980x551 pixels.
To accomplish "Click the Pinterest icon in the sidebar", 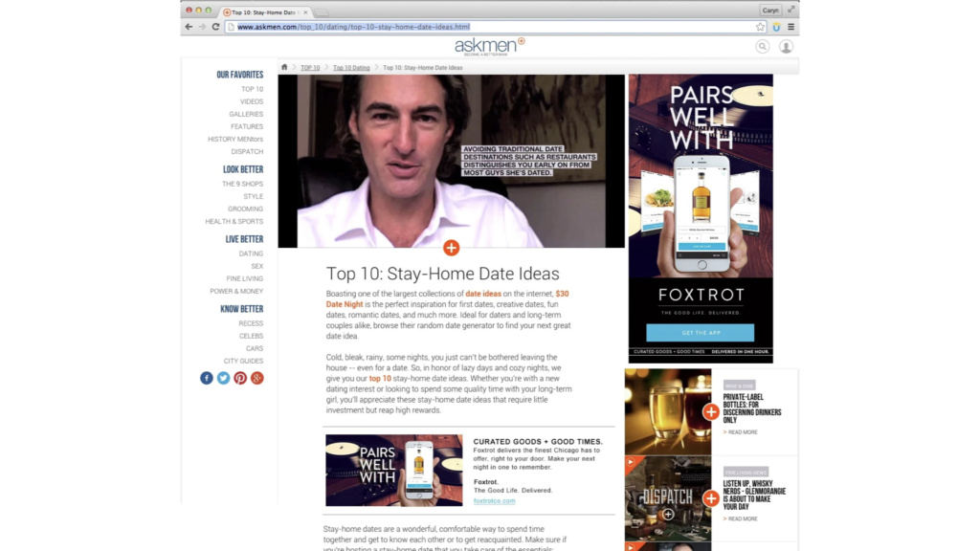I will (240, 378).
